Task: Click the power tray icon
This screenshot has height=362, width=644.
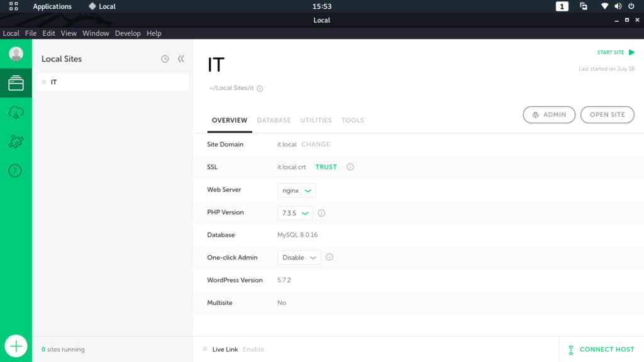Action: coord(631,6)
